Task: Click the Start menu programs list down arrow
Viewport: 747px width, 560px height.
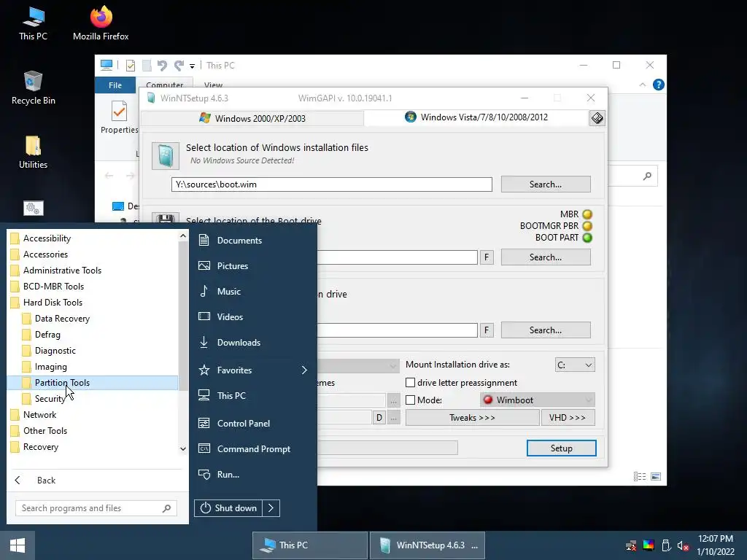Action: coord(183,448)
